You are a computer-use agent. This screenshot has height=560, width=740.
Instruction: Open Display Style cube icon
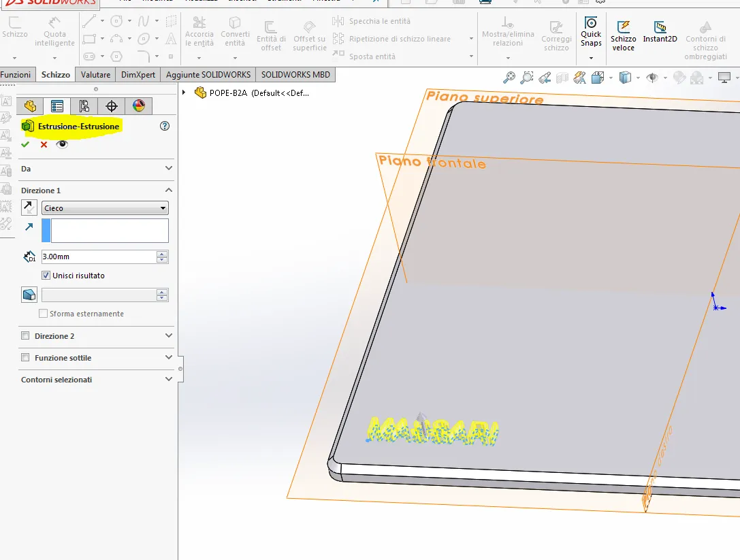tap(626, 78)
